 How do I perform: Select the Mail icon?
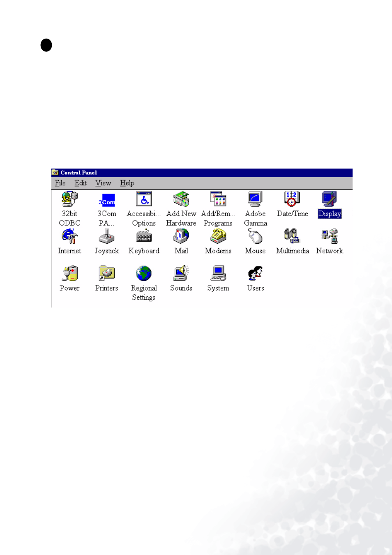(x=181, y=236)
